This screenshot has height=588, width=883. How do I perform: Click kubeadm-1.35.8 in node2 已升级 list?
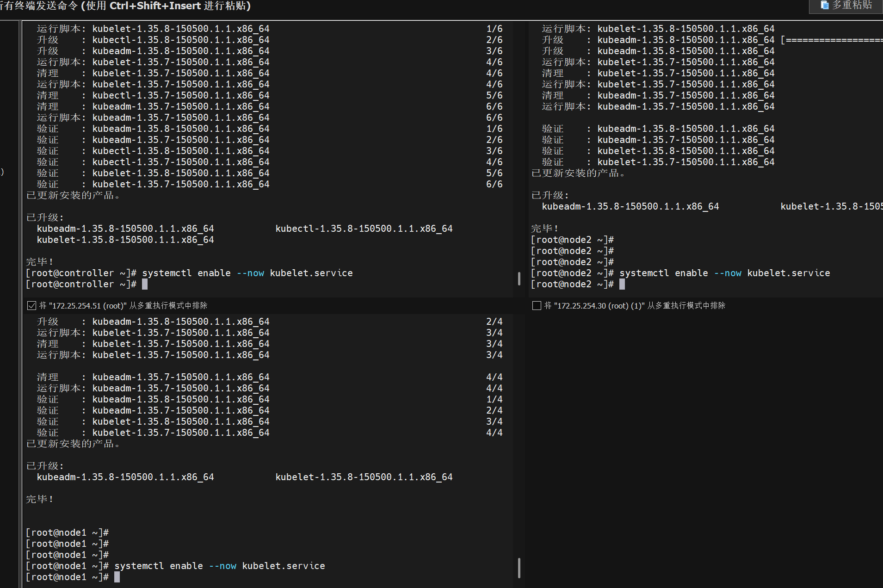[x=630, y=206]
